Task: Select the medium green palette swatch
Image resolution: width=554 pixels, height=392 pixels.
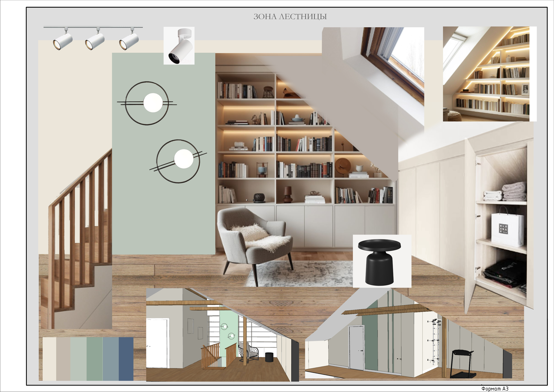Action: 95,359
